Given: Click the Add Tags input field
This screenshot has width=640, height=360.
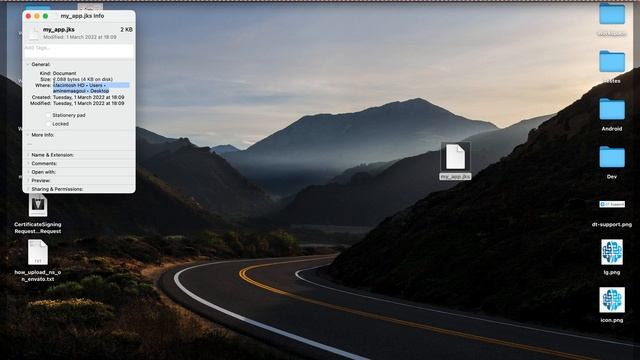Looking at the screenshot, I should tap(79, 51).
